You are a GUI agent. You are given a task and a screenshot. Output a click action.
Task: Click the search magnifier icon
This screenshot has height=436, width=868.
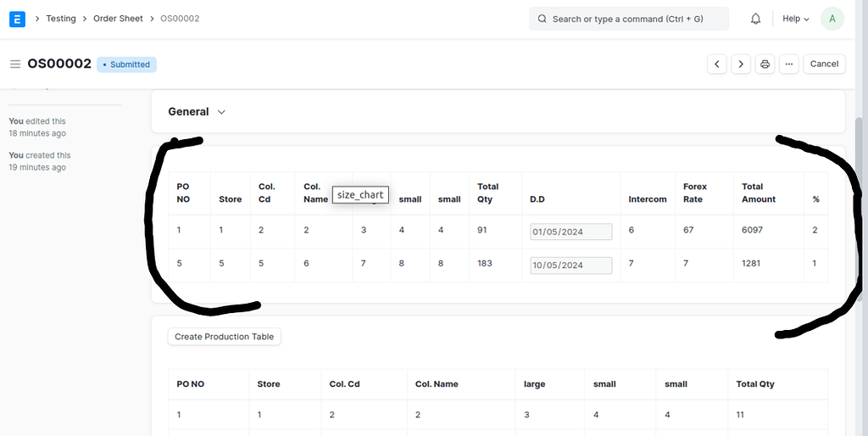click(x=542, y=19)
